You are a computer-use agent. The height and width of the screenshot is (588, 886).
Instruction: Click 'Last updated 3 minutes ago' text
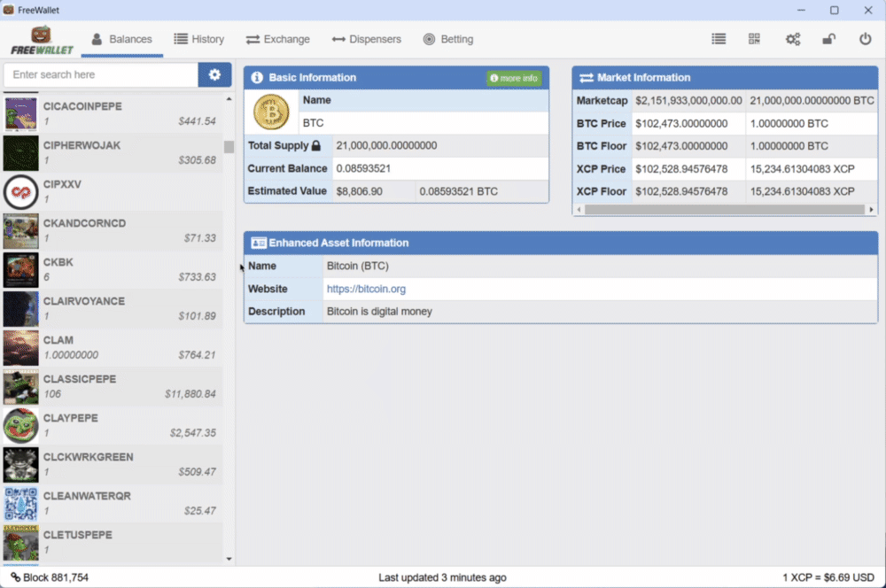point(442,577)
